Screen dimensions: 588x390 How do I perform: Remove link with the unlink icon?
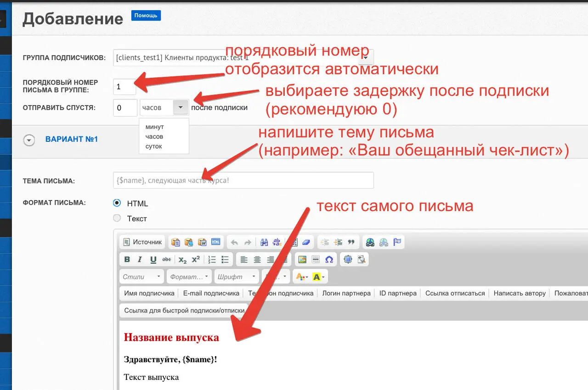[384, 242]
